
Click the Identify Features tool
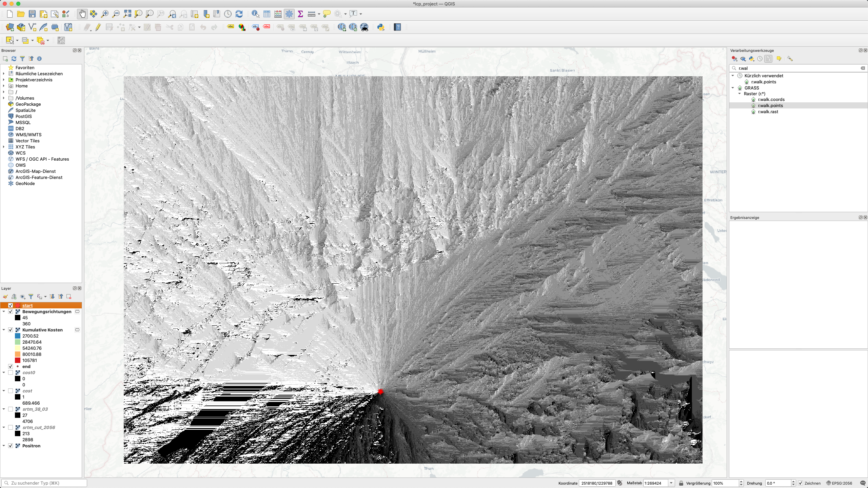[255, 14]
